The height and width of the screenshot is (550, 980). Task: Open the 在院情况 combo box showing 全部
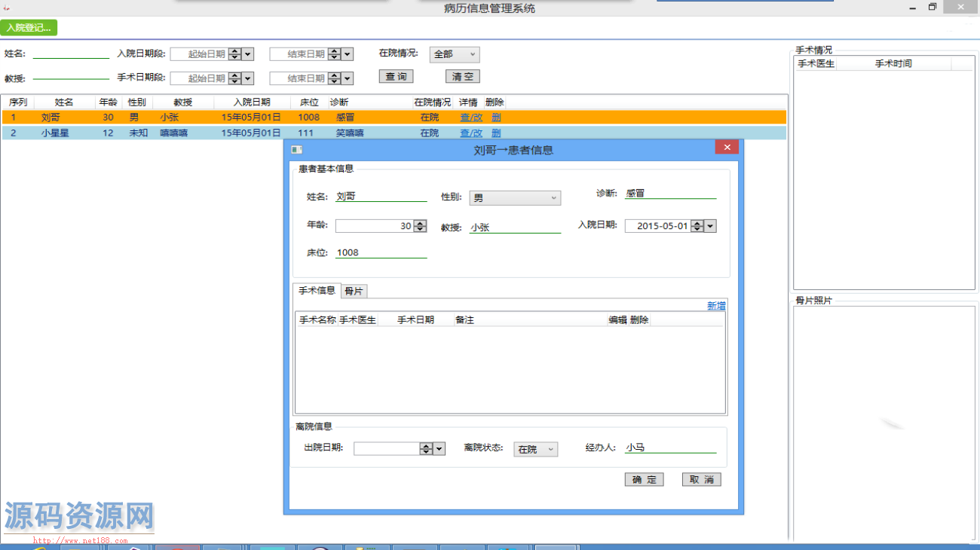455,54
